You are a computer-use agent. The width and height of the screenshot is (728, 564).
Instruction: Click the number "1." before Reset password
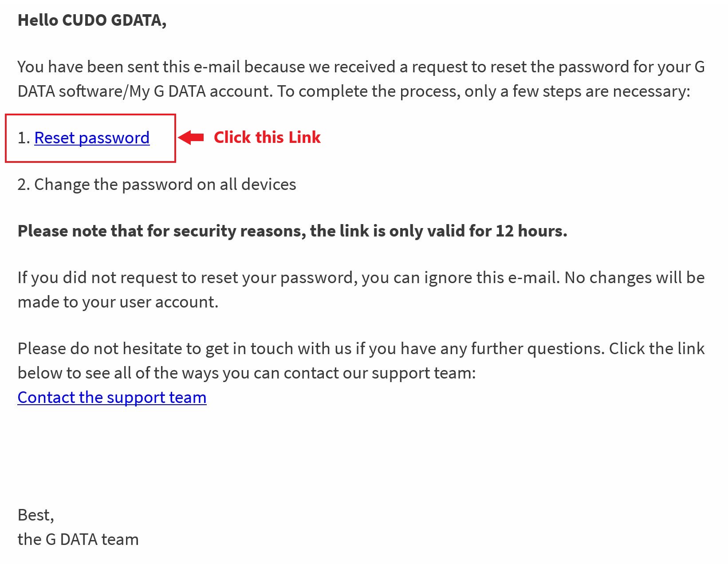point(24,138)
